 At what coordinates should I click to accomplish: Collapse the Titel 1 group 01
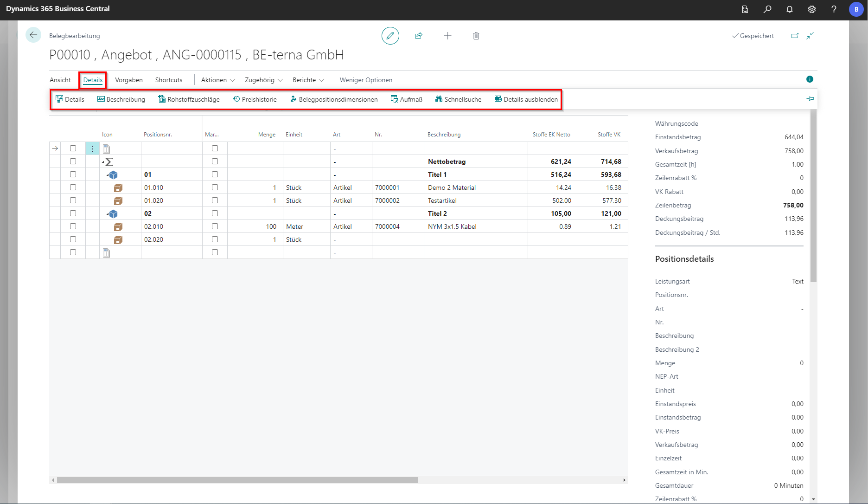click(x=108, y=175)
